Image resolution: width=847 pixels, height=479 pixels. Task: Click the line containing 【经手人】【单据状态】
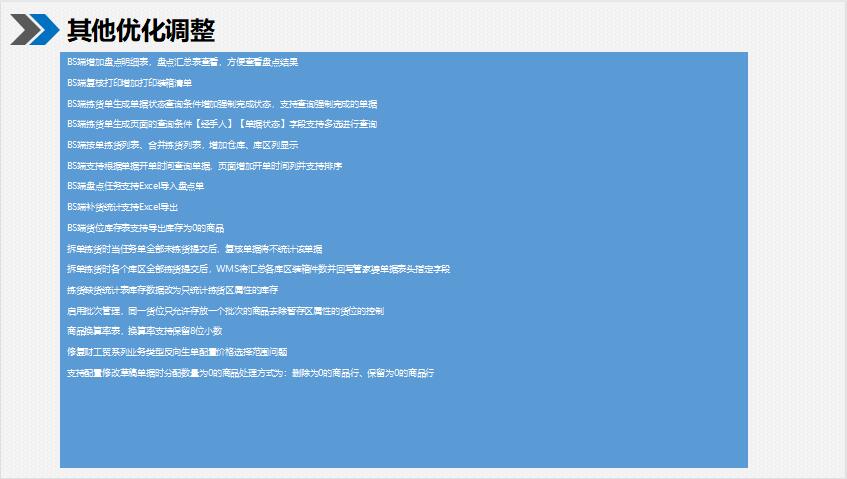222,124
